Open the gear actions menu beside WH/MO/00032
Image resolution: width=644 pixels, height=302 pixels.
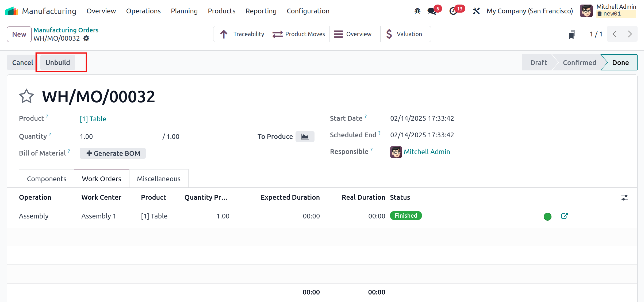(86, 39)
